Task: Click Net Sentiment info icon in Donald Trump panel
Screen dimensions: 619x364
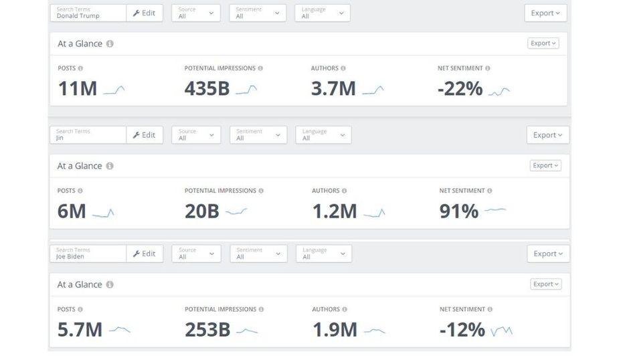Action: (488, 68)
